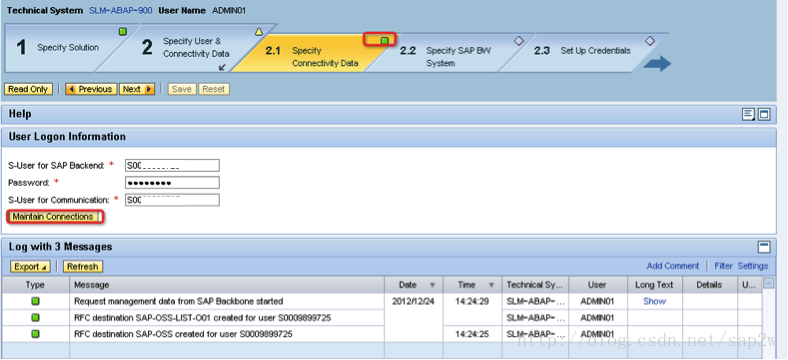The width and height of the screenshot is (788, 360).
Task: Click green status square on step 2.1
Action: pos(384,40)
